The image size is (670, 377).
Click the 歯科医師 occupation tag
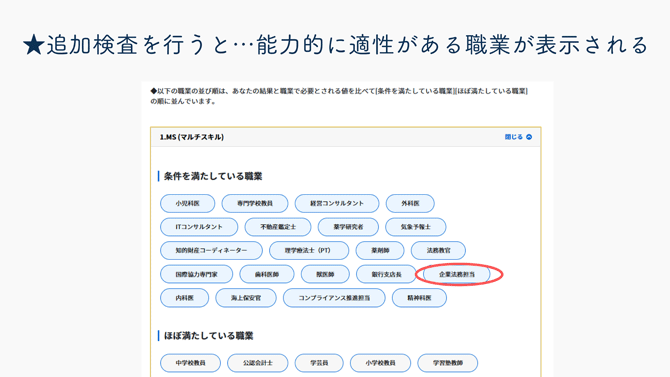(x=267, y=274)
